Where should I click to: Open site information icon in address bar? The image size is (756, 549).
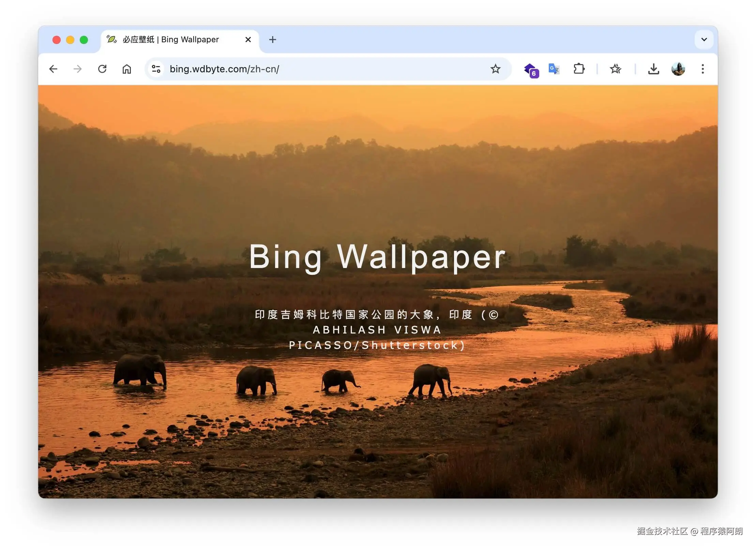tap(156, 69)
